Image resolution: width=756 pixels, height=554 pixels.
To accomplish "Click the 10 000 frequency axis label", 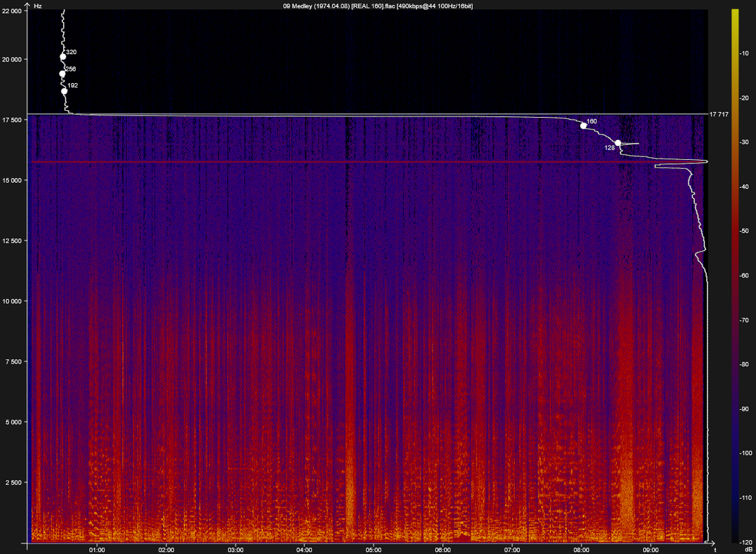I will coord(12,301).
